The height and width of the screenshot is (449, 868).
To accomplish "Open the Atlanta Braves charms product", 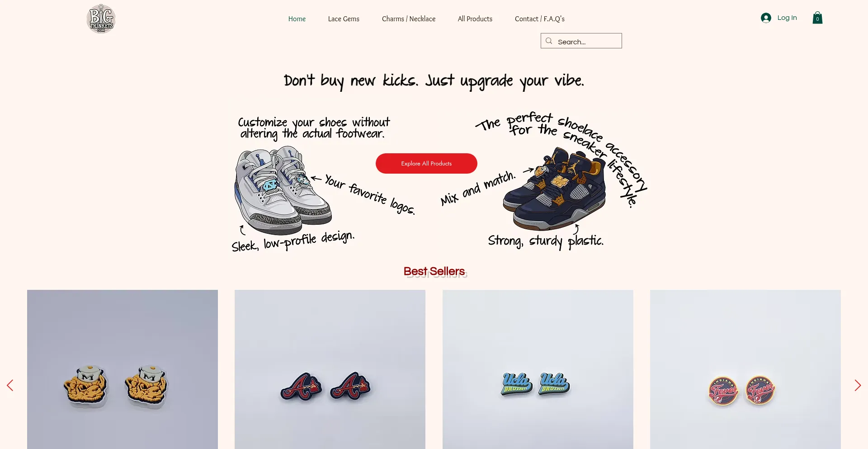I will tap(330, 369).
